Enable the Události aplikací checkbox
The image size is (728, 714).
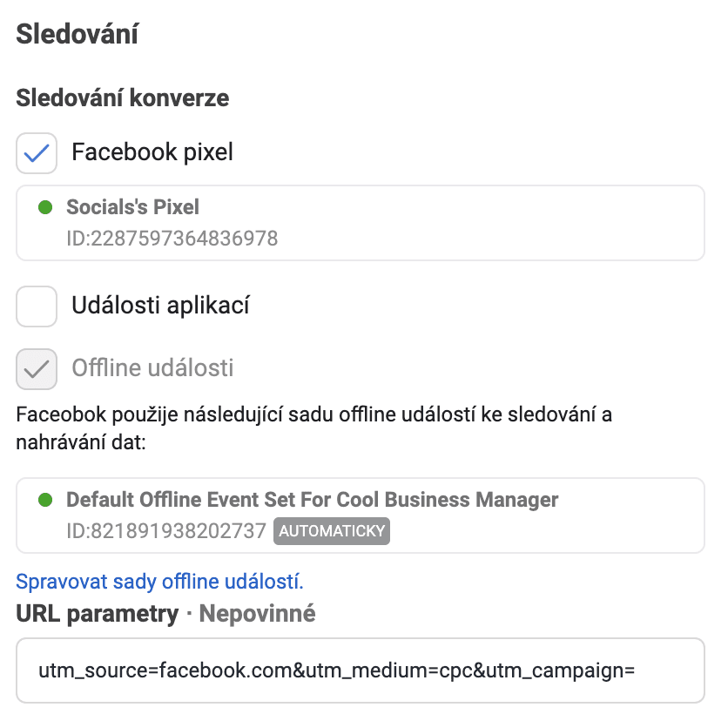[37, 306]
